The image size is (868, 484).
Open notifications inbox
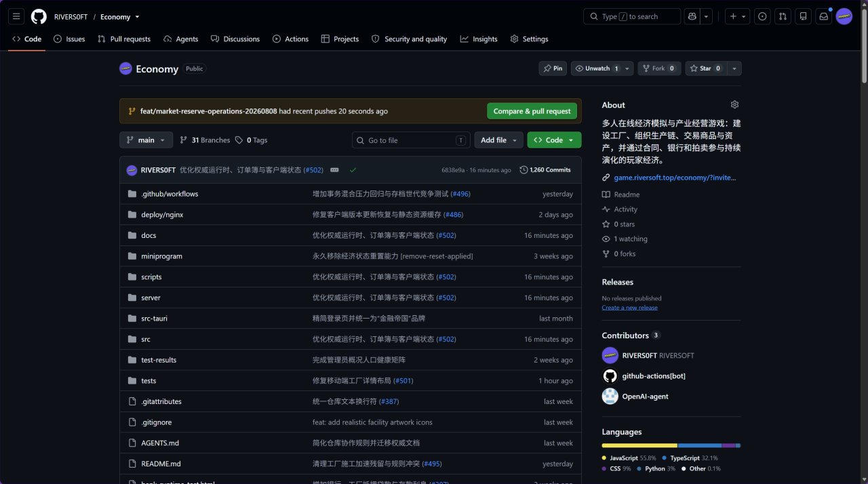pos(823,16)
